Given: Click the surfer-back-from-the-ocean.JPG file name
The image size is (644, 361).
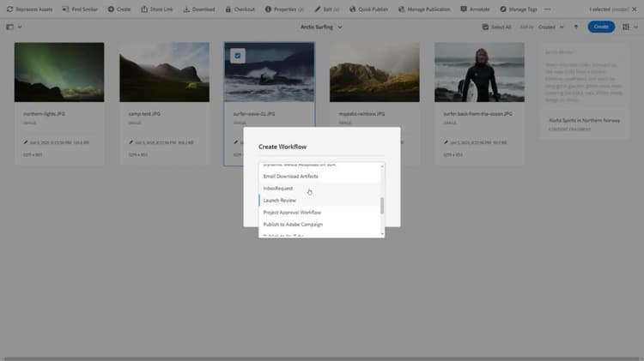Looking at the screenshot, I should pyautogui.click(x=477, y=114).
